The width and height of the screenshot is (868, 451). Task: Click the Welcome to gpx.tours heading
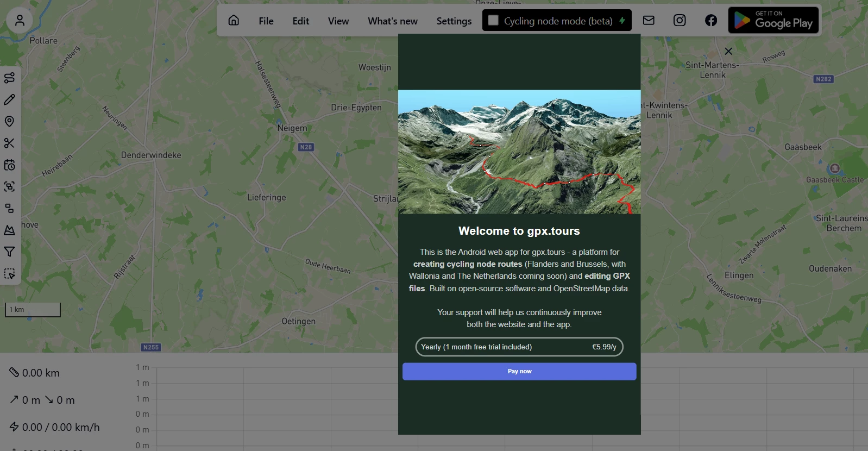coord(519,231)
